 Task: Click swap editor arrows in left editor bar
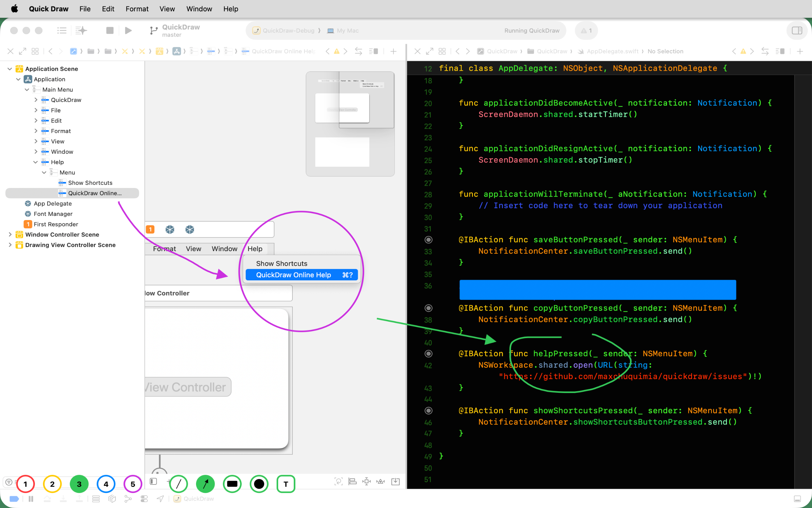point(358,51)
